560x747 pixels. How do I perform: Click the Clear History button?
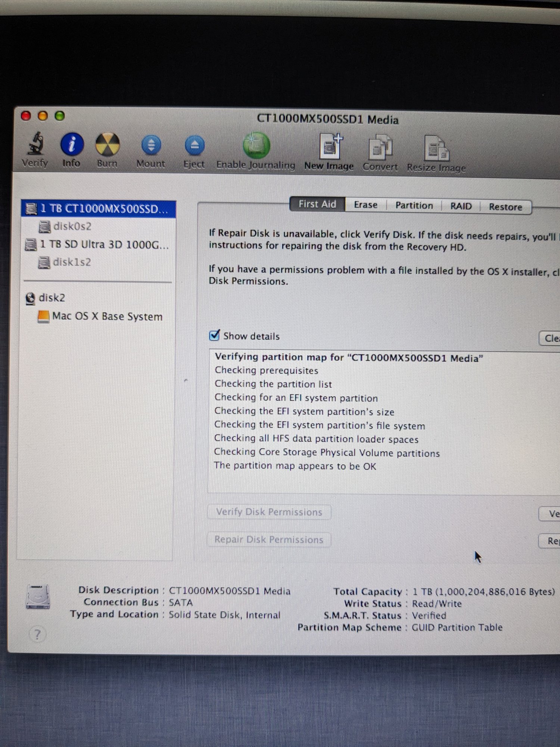pos(550,338)
